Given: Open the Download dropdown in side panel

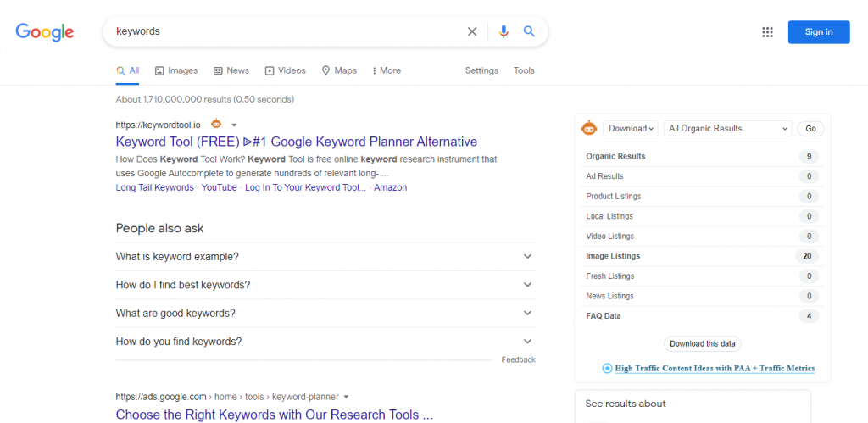Looking at the screenshot, I should pos(630,129).
